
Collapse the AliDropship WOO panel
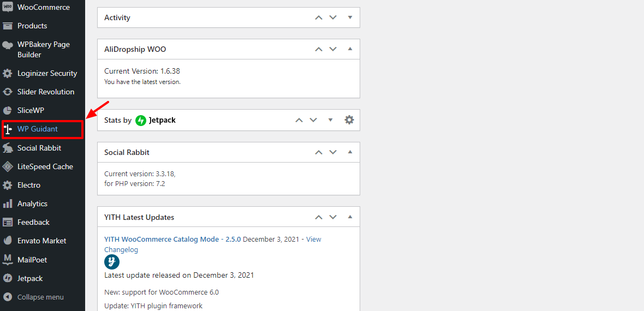pos(350,49)
